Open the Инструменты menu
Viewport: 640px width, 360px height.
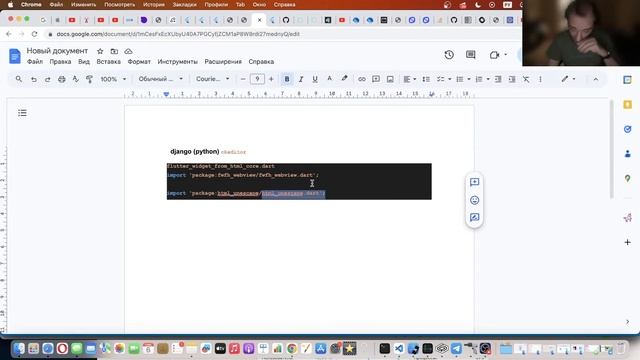click(x=178, y=62)
